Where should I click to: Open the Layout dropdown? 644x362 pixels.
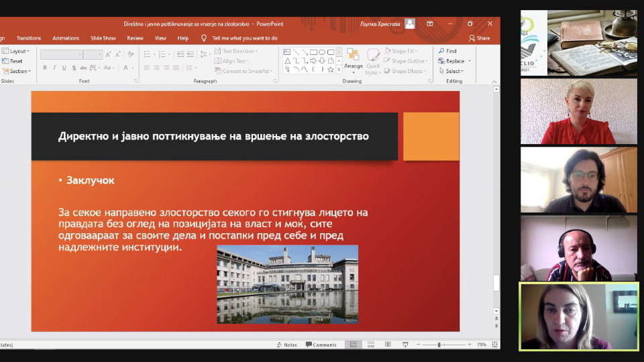point(16,51)
